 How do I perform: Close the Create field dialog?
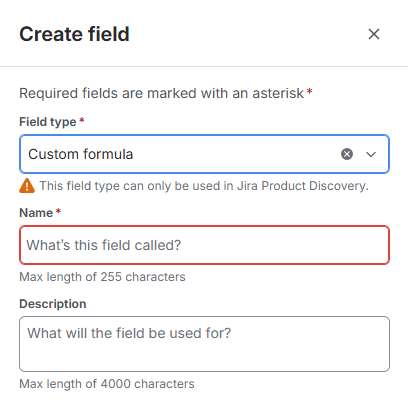point(374,34)
